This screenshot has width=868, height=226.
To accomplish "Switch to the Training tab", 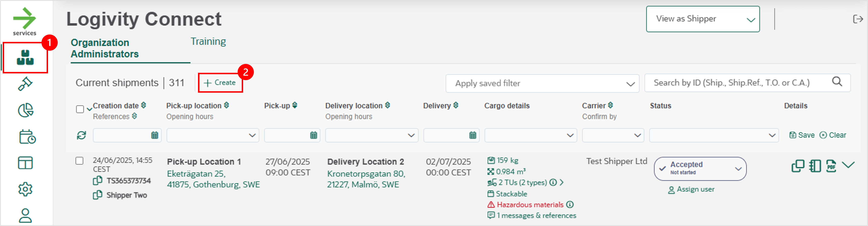I will coord(208,41).
